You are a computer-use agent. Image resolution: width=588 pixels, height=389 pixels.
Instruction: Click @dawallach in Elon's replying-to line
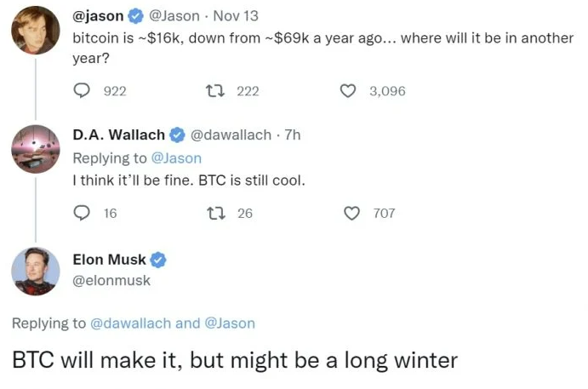[x=130, y=323]
